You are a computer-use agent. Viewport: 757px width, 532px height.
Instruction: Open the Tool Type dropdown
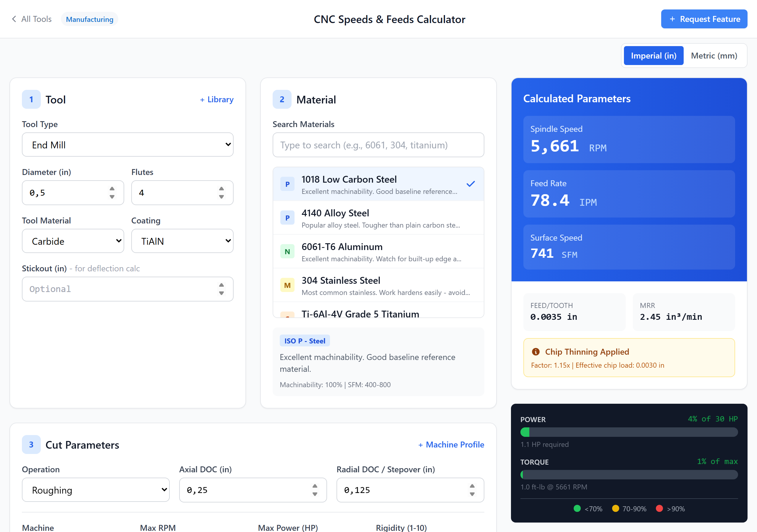click(x=127, y=145)
